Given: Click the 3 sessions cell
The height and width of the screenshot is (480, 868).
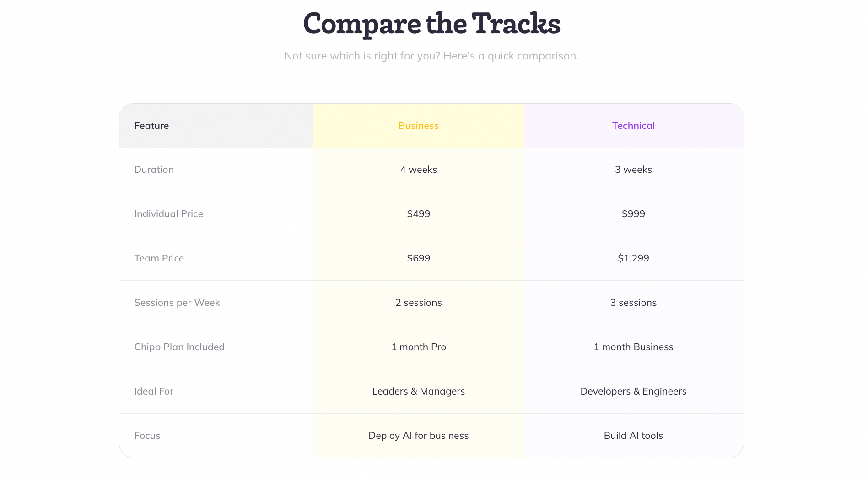Looking at the screenshot, I should tap(633, 303).
